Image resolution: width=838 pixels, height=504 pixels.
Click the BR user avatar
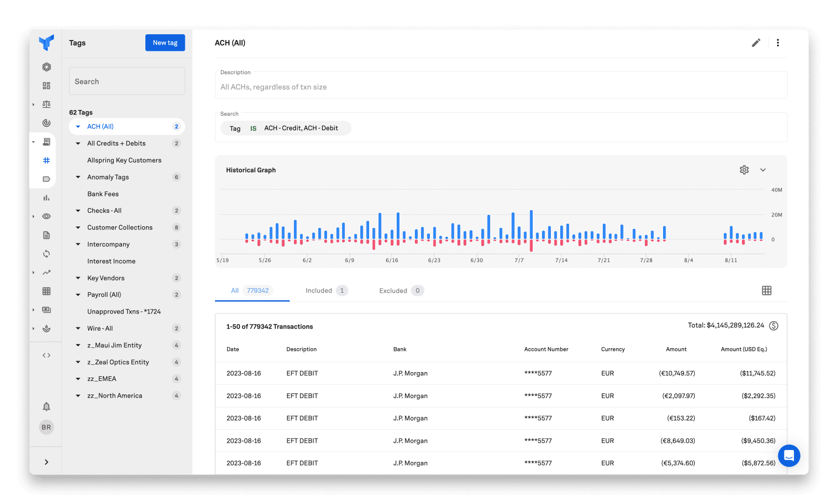click(46, 427)
